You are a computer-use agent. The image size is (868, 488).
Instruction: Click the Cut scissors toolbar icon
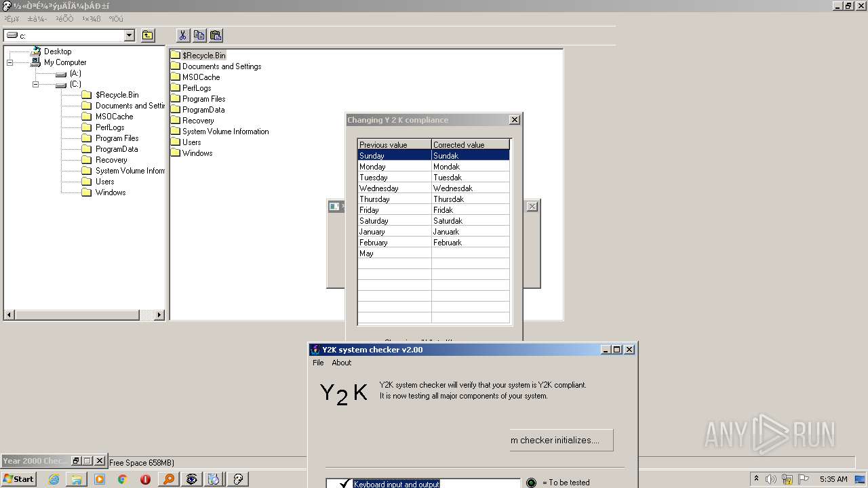[183, 35]
